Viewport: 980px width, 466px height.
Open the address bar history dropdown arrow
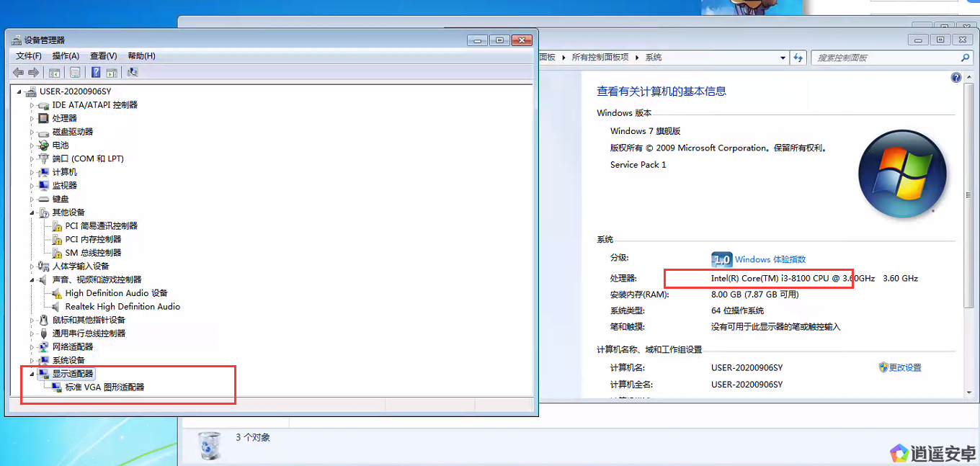(x=783, y=58)
